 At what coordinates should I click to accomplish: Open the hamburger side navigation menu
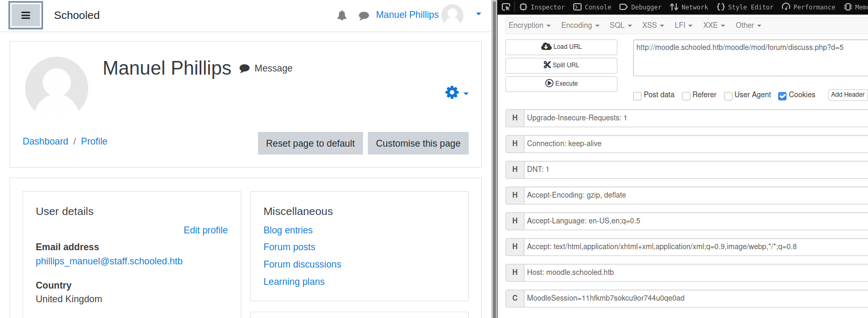(25, 15)
